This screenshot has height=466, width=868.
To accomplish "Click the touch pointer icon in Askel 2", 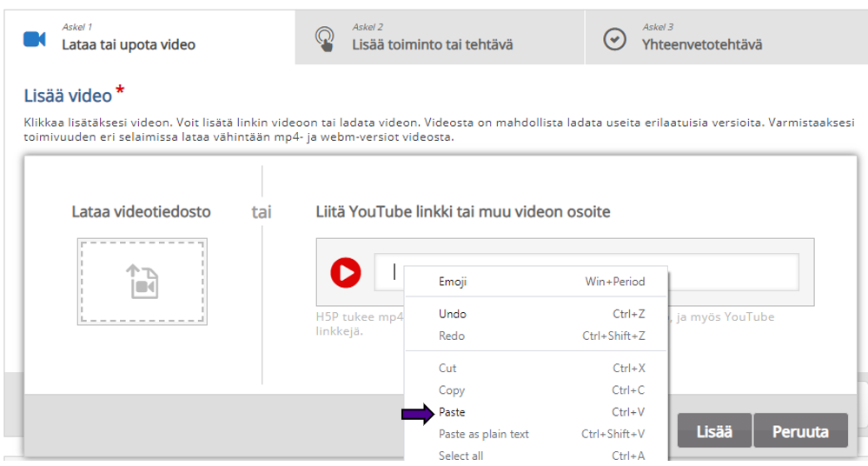I will point(324,38).
